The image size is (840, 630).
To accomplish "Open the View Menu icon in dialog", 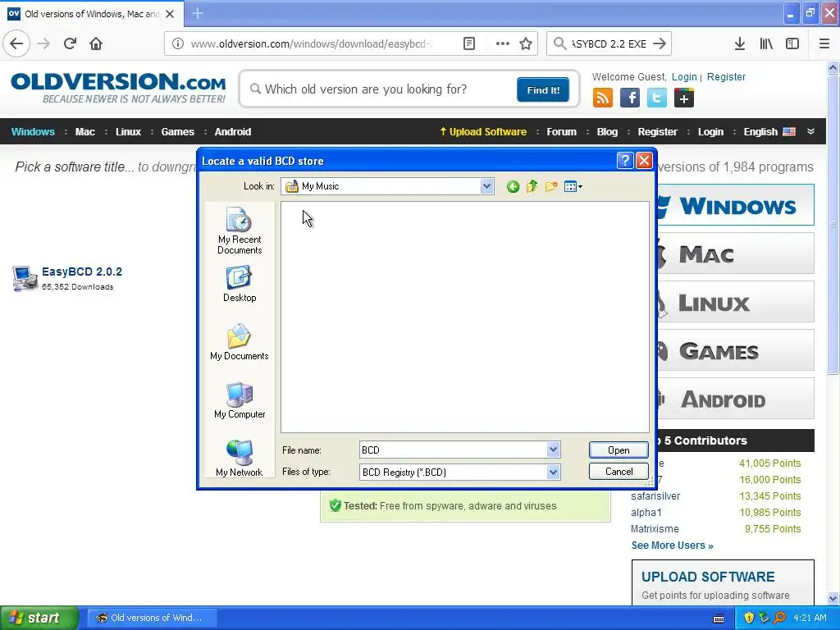I will (573, 186).
